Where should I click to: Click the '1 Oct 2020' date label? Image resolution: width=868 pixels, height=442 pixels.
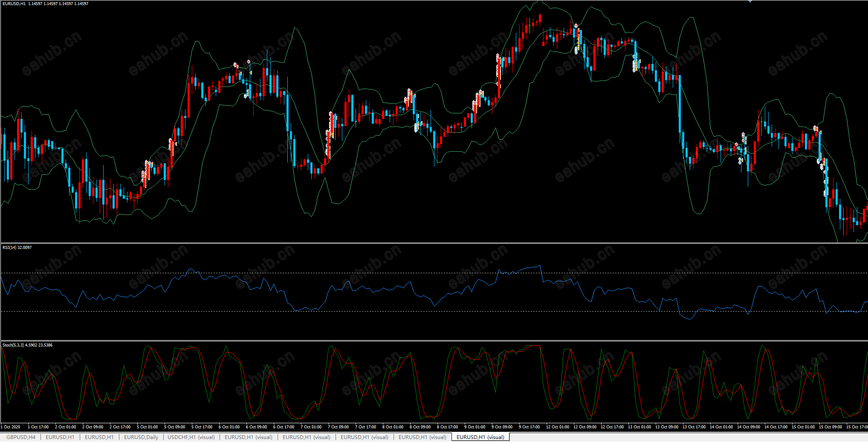[11, 427]
